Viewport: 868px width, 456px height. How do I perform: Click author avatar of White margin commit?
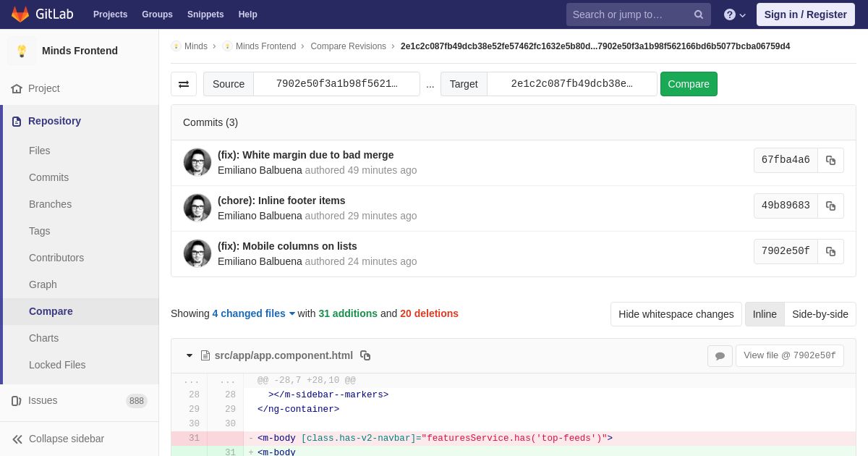click(197, 162)
